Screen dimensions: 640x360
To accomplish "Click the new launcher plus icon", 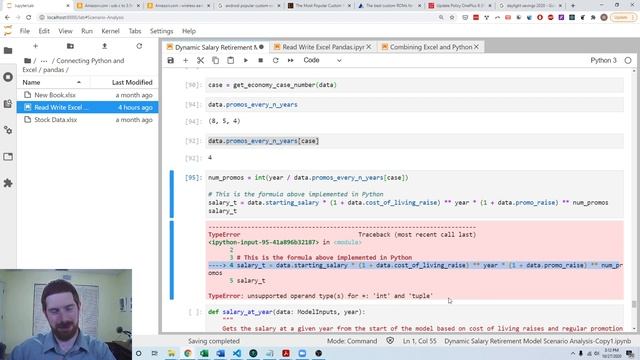I will tap(36, 46).
